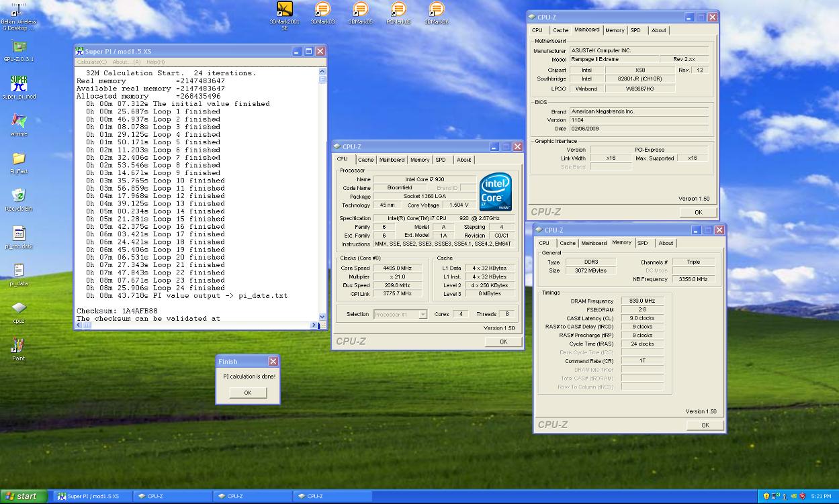Switch to Memory tab in the CPU window

coord(420,160)
